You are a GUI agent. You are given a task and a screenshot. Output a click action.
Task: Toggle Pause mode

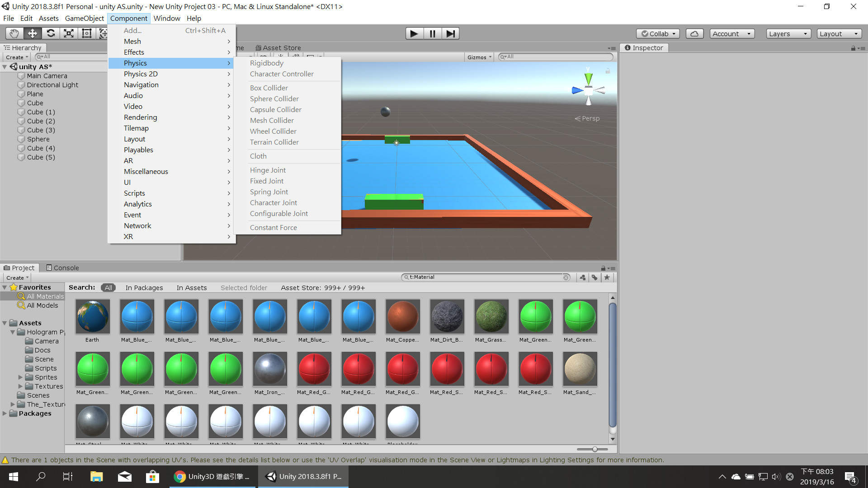tap(432, 33)
